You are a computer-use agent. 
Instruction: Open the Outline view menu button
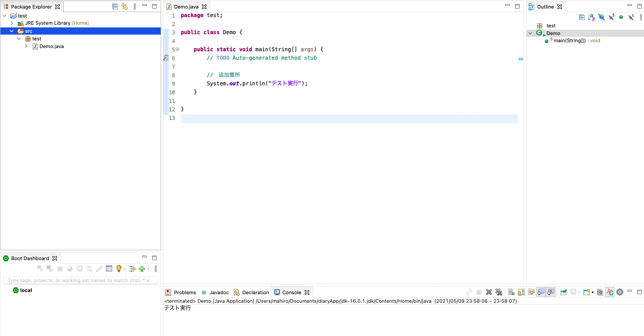coord(641,17)
